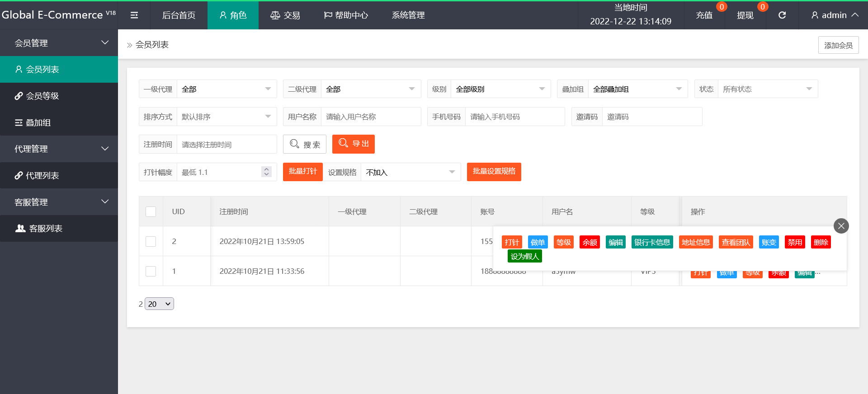This screenshot has width=868, height=394.
Task: Open the 帮助中心 top menu
Action: tap(346, 15)
